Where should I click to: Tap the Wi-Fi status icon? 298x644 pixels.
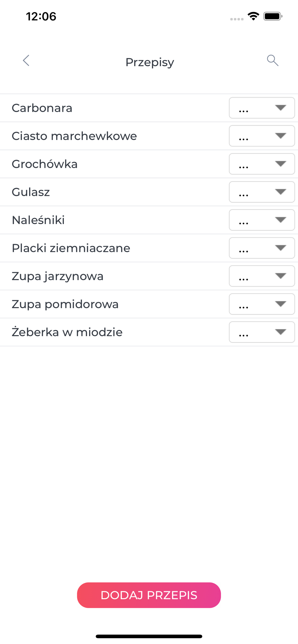(x=253, y=16)
